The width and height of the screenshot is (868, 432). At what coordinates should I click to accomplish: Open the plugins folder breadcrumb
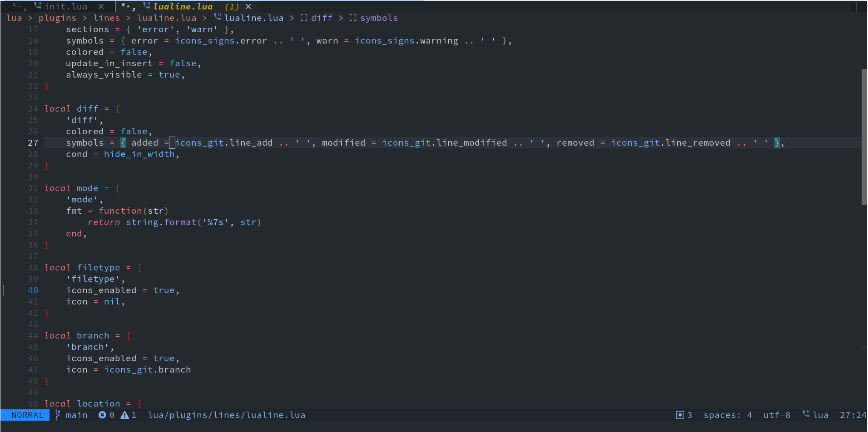[x=57, y=18]
